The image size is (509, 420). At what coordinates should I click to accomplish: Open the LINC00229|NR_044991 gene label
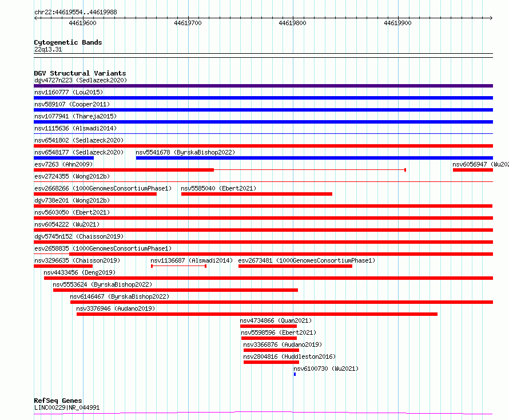[x=67, y=407]
